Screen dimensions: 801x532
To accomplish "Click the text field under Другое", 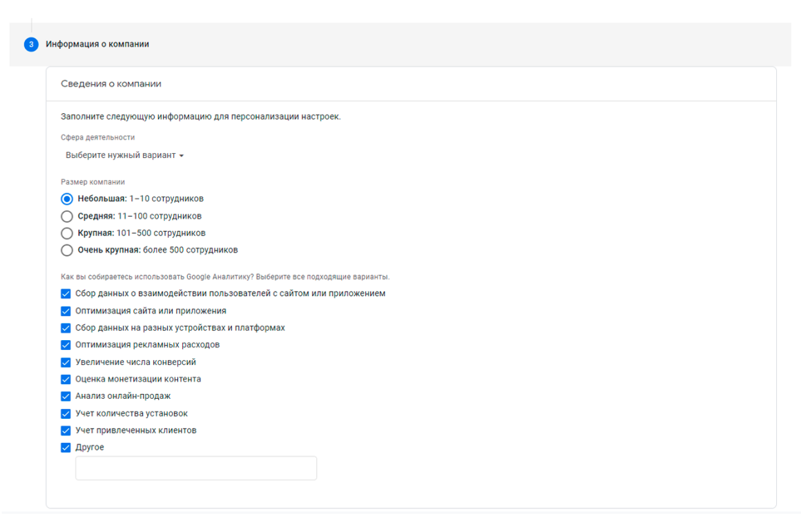I will coord(196,469).
